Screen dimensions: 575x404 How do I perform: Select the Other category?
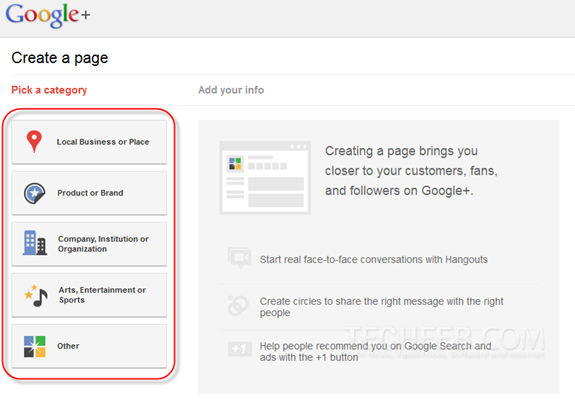click(x=89, y=346)
